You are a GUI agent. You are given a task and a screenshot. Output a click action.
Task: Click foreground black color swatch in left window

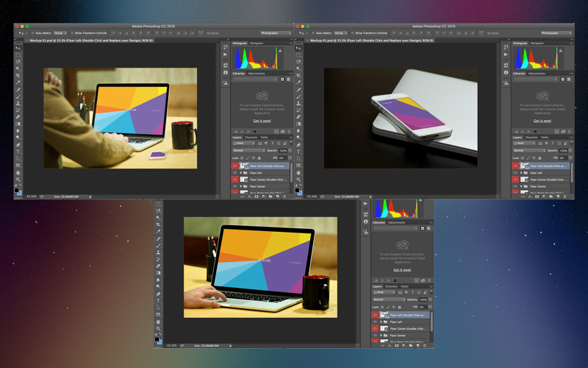point(16,191)
